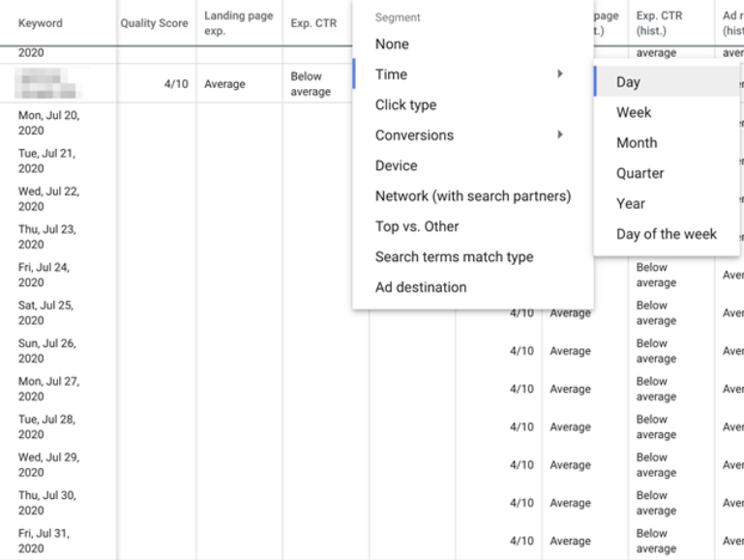This screenshot has height=560, width=744.
Task: Segment the table by Month
Action: click(637, 143)
